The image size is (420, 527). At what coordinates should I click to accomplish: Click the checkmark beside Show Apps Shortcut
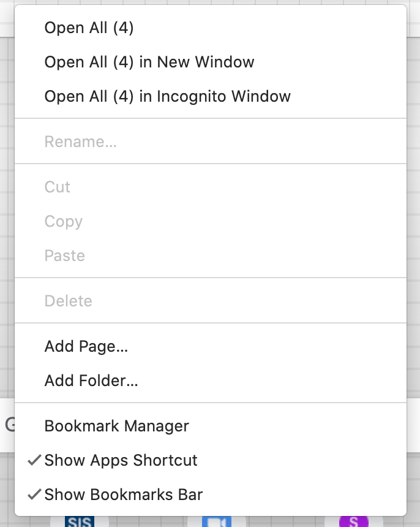point(34,460)
